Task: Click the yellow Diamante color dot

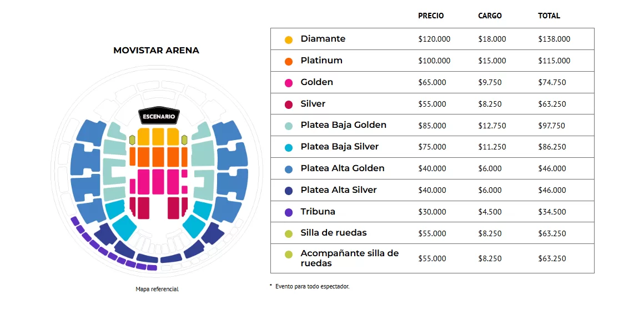Action: click(289, 40)
